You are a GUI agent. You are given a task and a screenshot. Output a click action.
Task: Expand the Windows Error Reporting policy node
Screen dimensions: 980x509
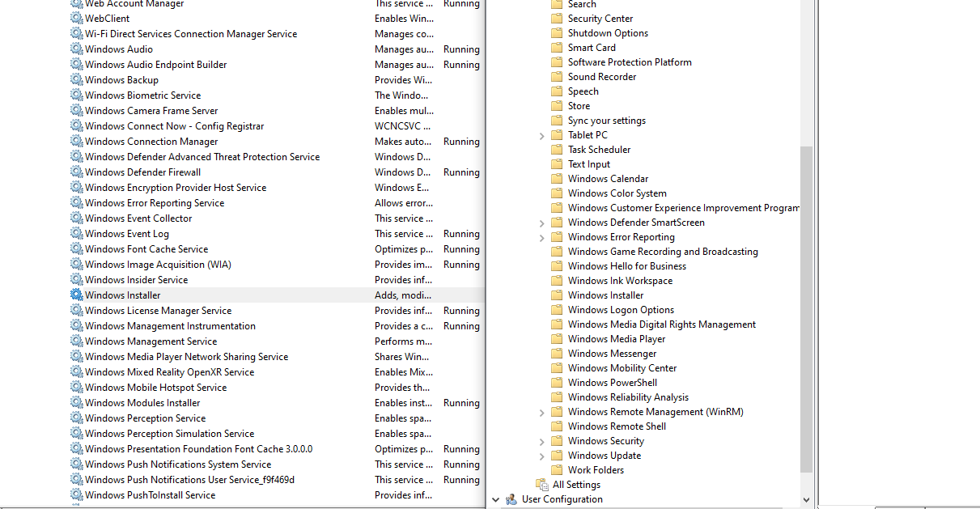click(x=542, y=238)
